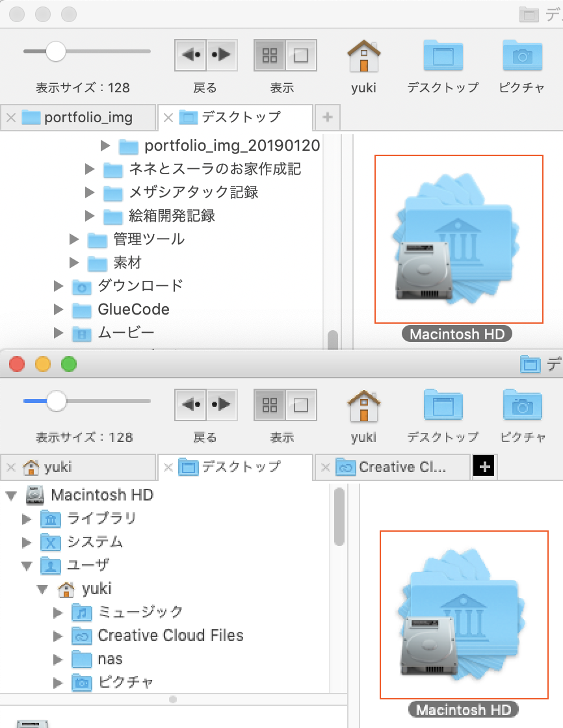
Task: Select the ダウンロード folder icon
Action: [x=82, y=287]
